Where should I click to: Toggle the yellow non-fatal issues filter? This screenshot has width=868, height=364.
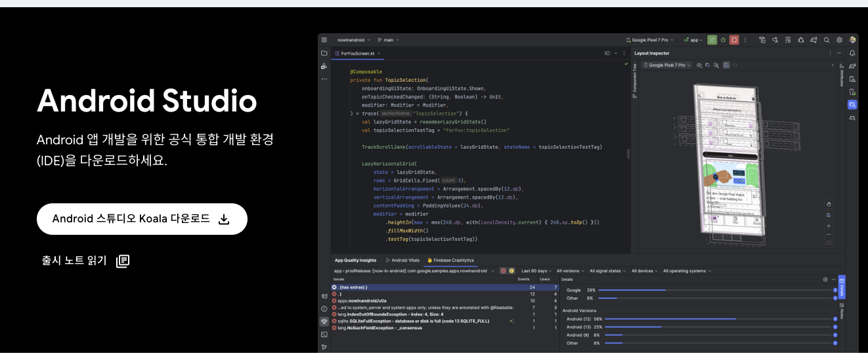511,271
